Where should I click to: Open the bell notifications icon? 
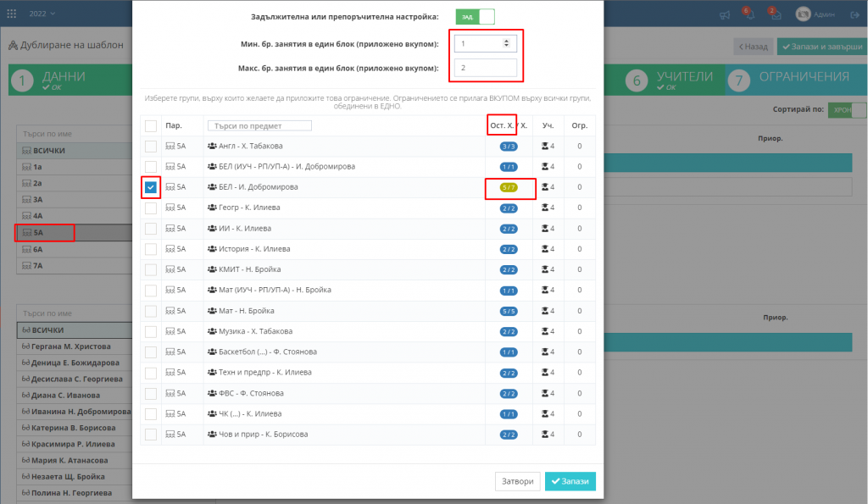pos(748,15)
